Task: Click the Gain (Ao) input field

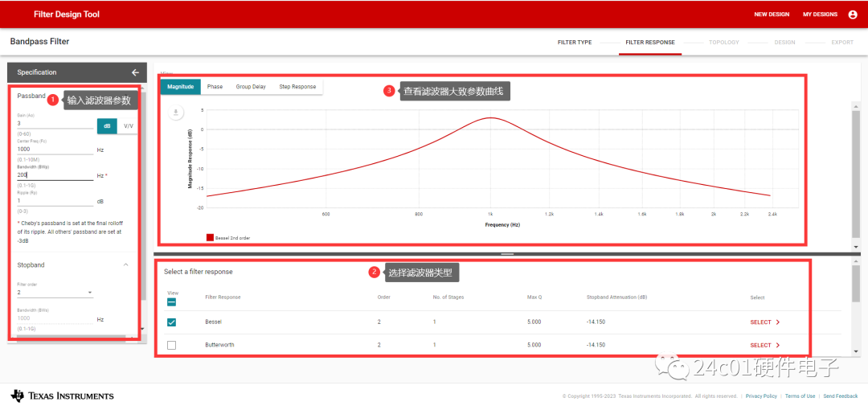Action: pos(55,124)
